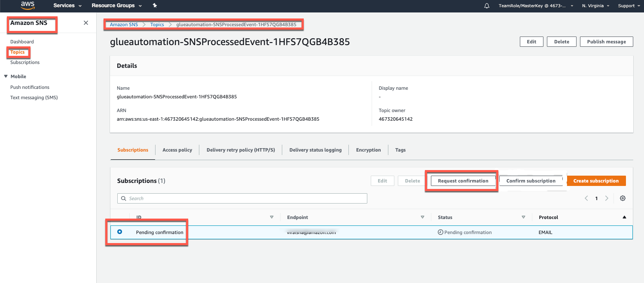Viewport: 644px width, 283px height.
Task: Sort by the Status column arrow
Action: 523,217
